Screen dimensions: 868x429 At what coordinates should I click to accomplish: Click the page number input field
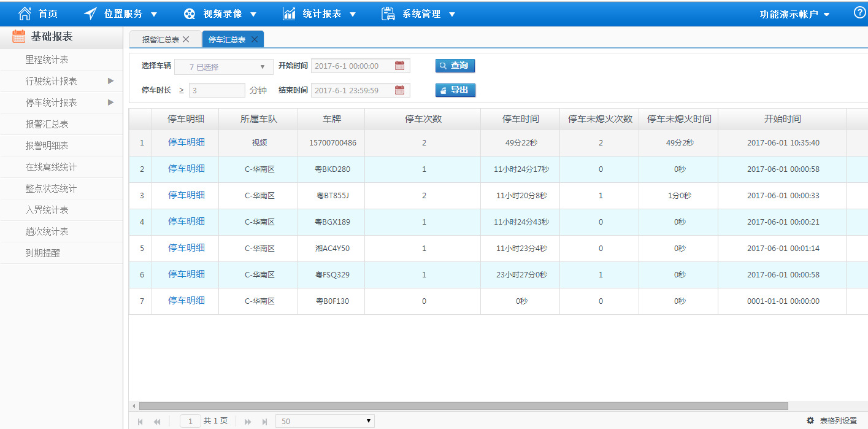click(190, 421)
